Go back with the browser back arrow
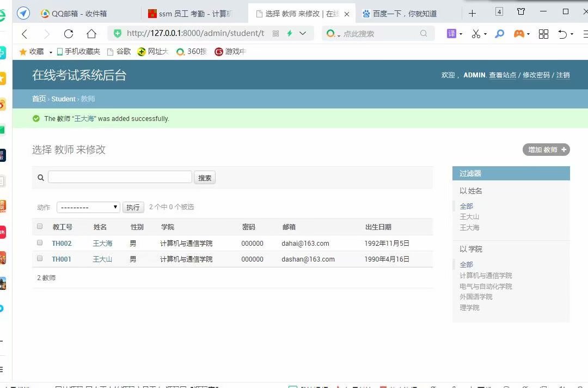 point(24,34)
